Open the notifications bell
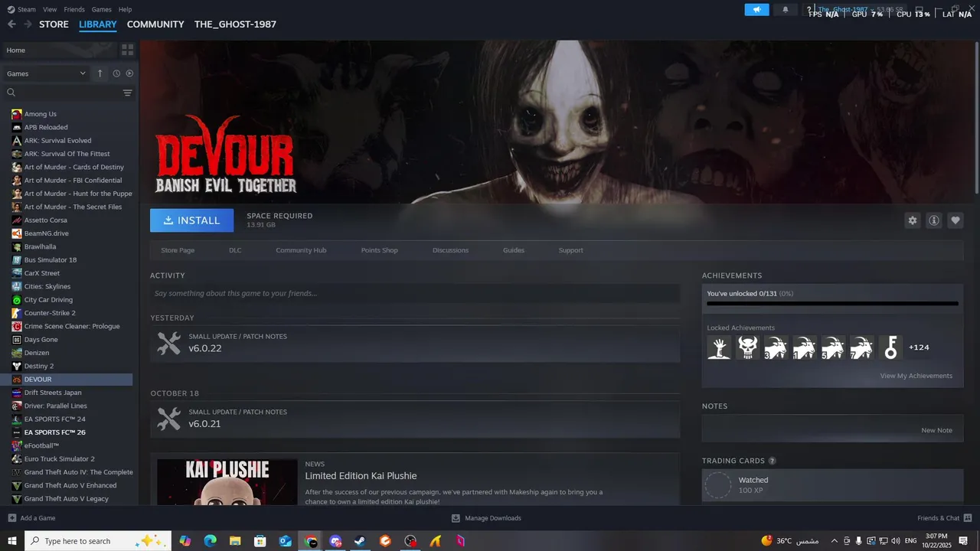980x551 pixels. tap(786, 10)
